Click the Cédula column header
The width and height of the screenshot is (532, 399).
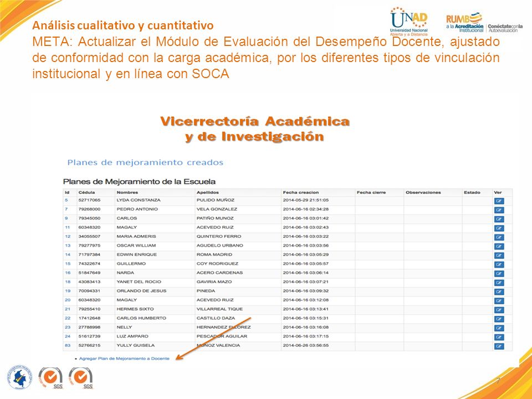(x=86, y=192)
